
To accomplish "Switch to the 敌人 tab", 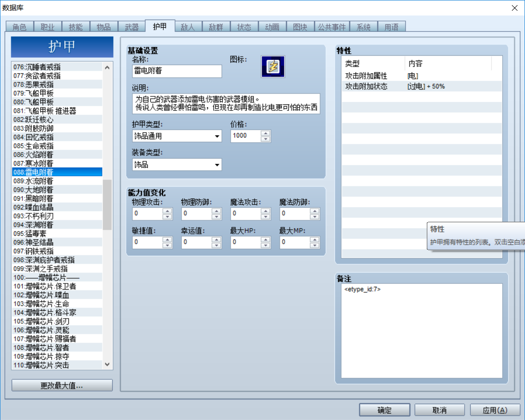I will click(x=188, y=27).
